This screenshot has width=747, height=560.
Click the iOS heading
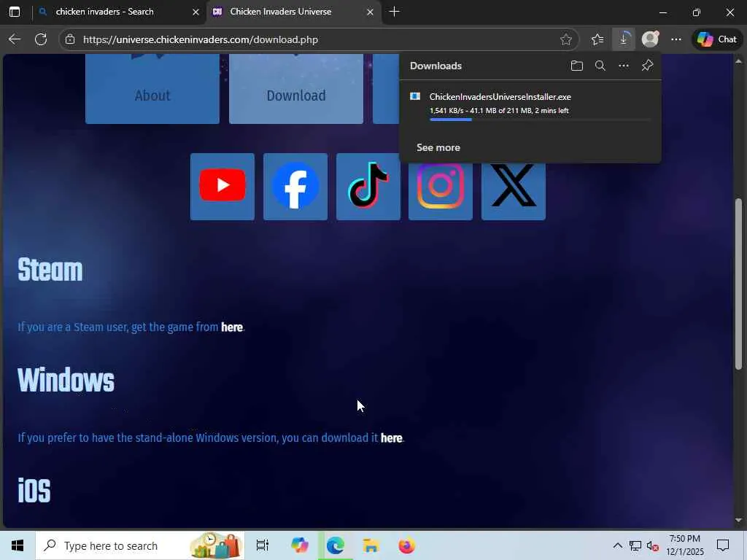click(34, 490)
